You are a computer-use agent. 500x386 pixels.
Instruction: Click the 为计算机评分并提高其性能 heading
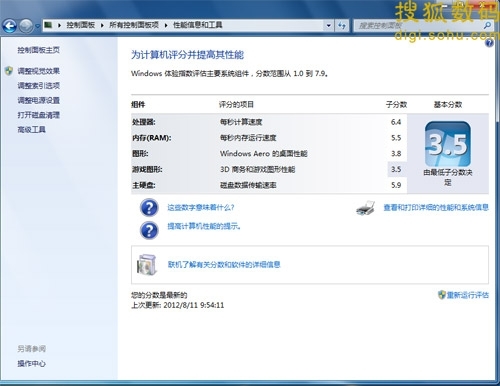click(187, 55)
